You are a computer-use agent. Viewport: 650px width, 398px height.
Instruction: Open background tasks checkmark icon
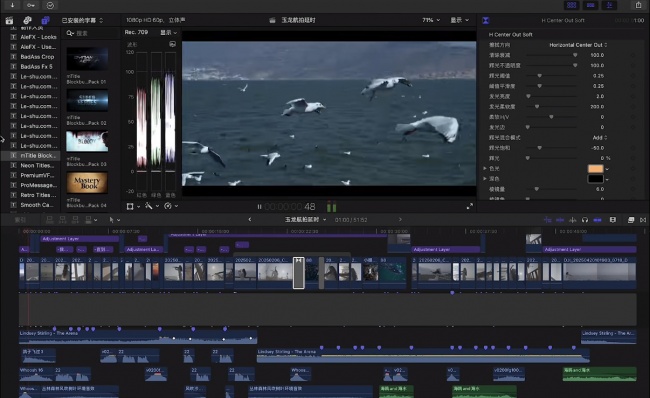coord(50,5)
